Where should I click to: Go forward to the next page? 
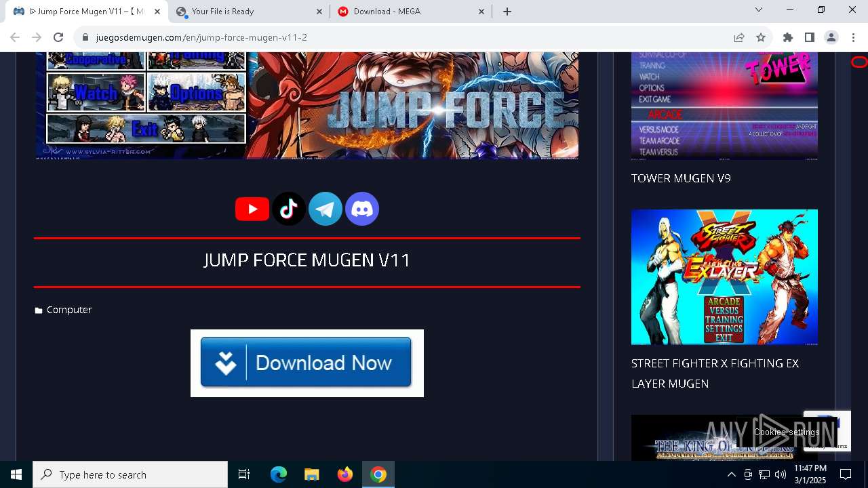tap(37, 37)
